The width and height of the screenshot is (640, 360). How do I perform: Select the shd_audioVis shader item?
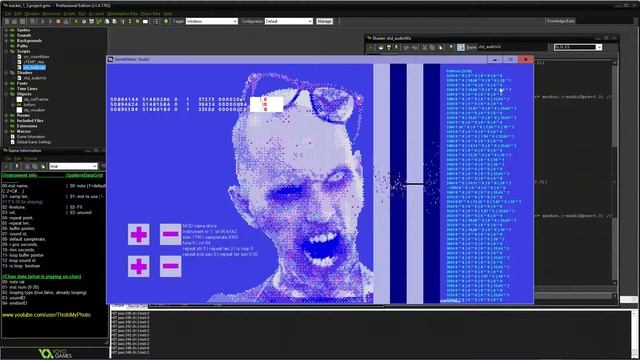(35, 78)
